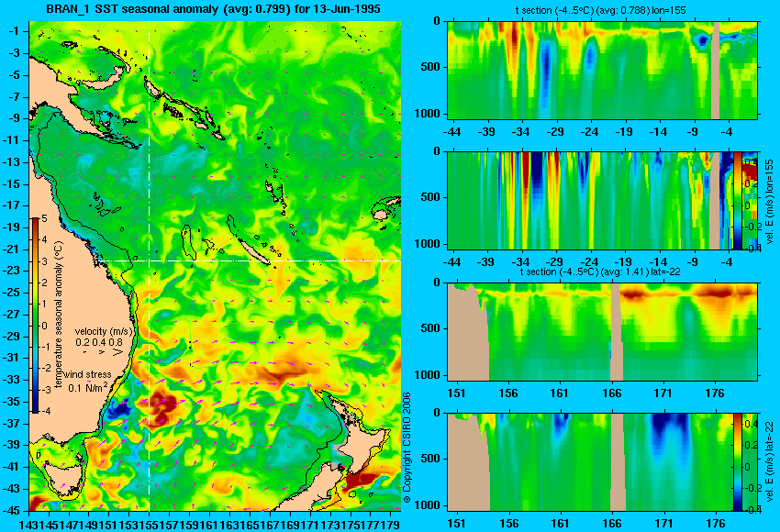Click depth tick 1000 on lon=155 velocity section
The height and width of the screenshot is (532, 780).
[x=428, y=244]
